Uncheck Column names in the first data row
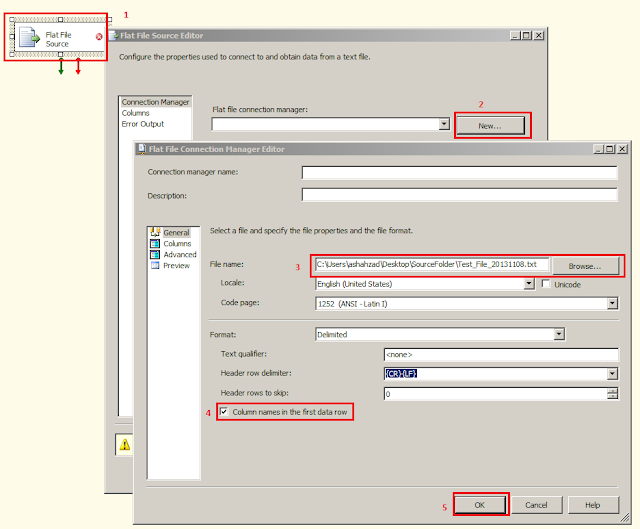The width and height of the screenshot is (640, 529). tap(224, 411)
